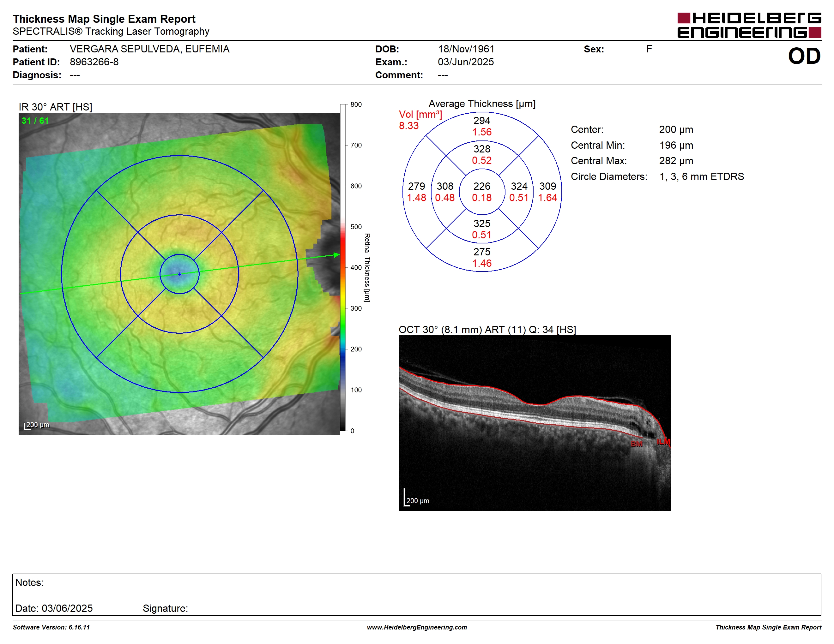The image size is (834, 644).
Task: Click Central Min value 196 µm
Action: 676,145
